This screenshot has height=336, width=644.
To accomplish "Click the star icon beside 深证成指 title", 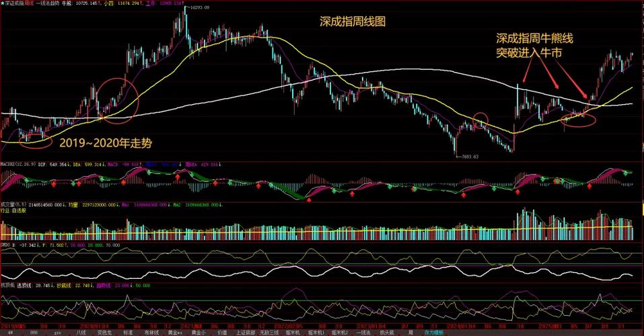I will [x=3, y=3].
